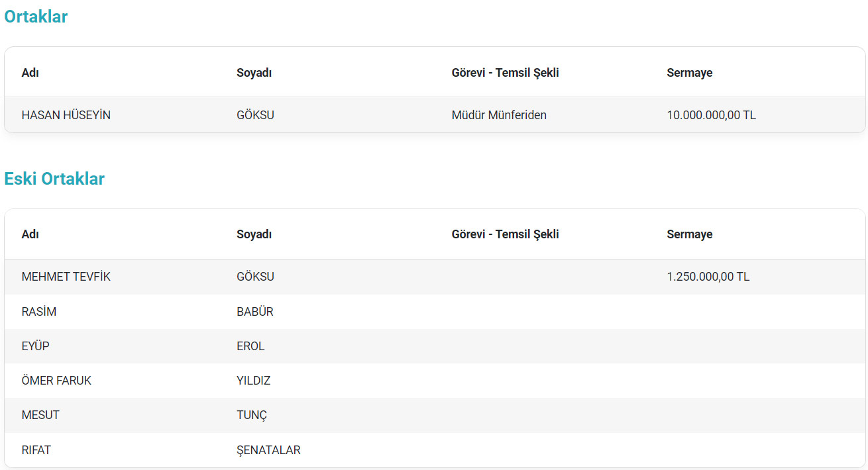The image size is (868, 470).
Task: Click the Eski Ortaklar section heading
Action: click(54, 179)
